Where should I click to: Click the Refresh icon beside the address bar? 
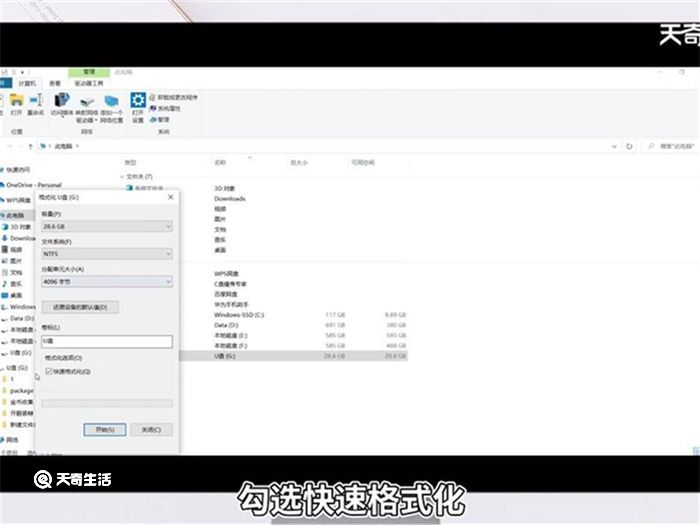[x=629, y=146]
